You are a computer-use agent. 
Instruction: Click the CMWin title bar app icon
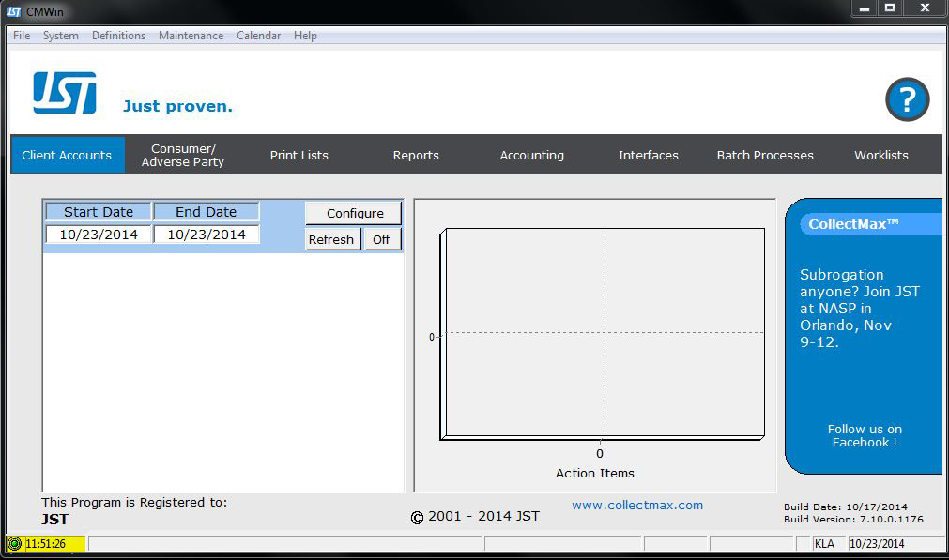[13, 11]
